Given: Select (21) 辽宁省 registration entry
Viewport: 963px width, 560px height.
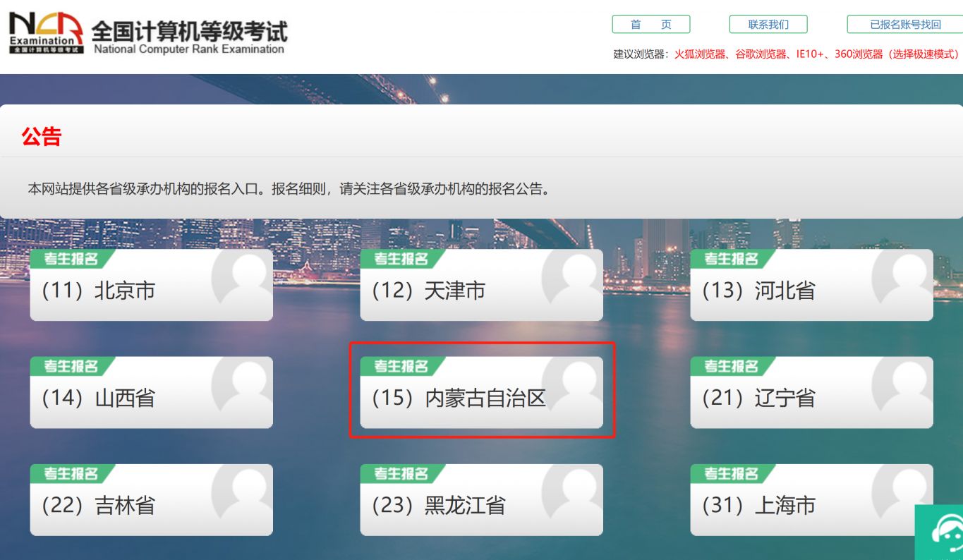Looking at the screenshot, I should pos(811,392).
